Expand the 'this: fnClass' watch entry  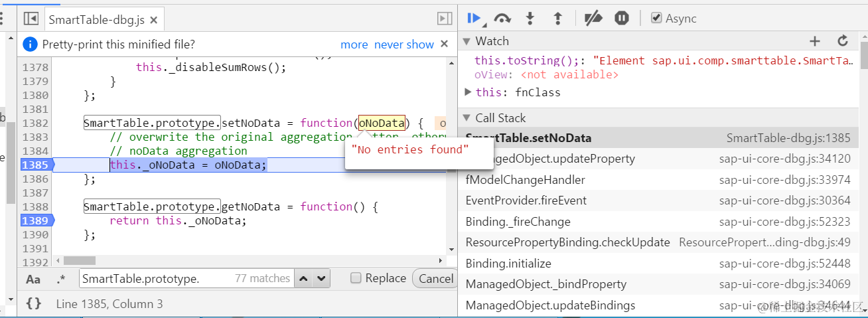(469, 92)
